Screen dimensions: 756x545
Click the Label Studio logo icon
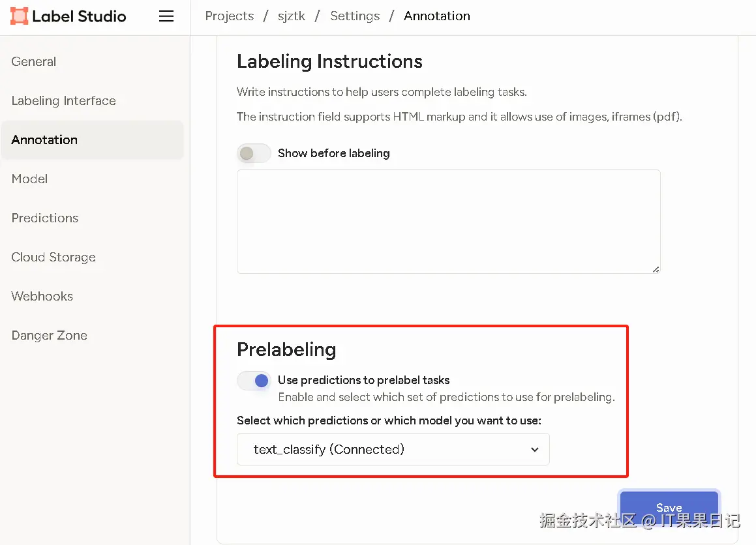[19, 16]
